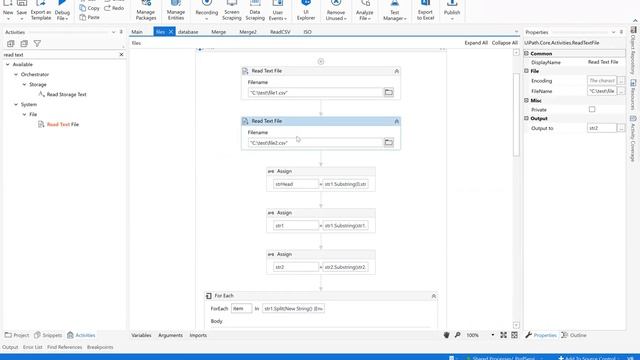Collapse the System tree node
This screenshot has height=360, width=640.
point(16,104)
